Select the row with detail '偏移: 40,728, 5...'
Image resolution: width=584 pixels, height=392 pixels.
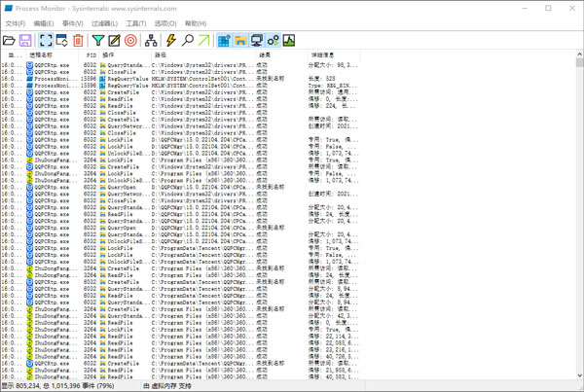click(180, 356)
